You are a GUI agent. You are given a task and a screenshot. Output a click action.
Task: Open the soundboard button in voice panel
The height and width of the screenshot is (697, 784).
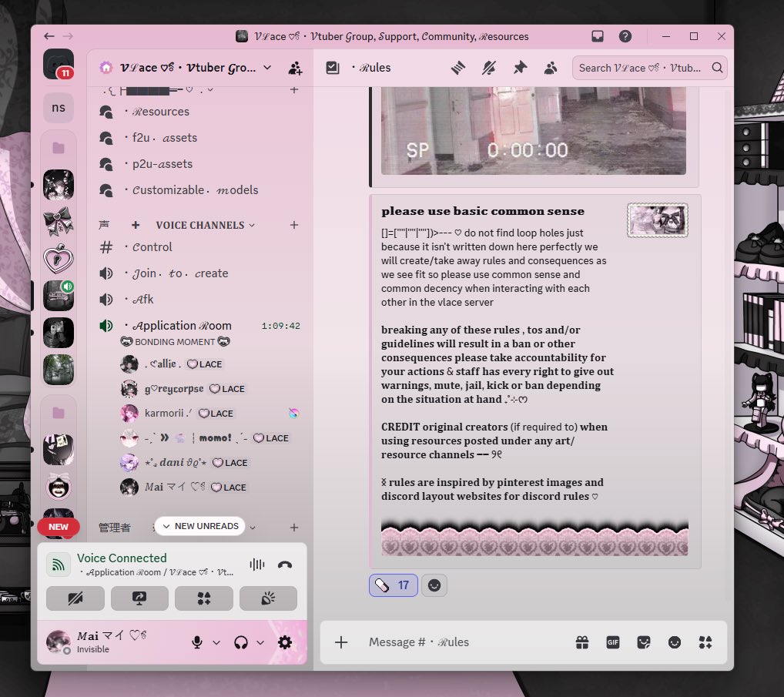tap(269, 598)
